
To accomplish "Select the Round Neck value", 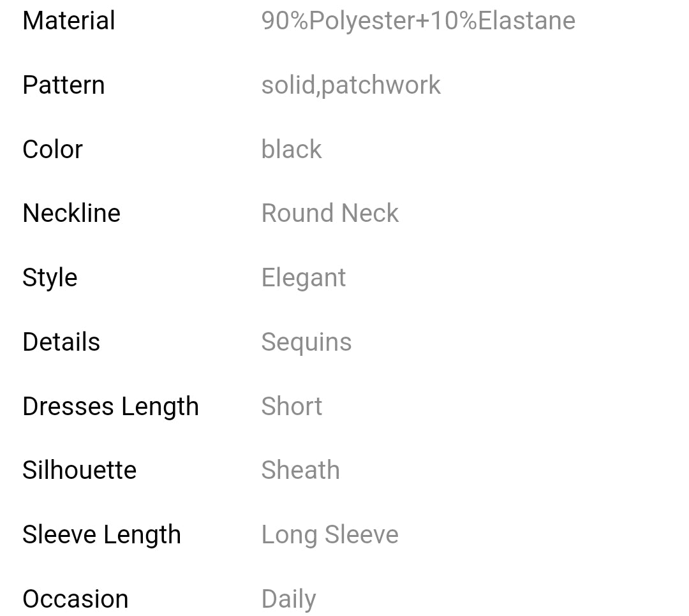I will (330, 213).
